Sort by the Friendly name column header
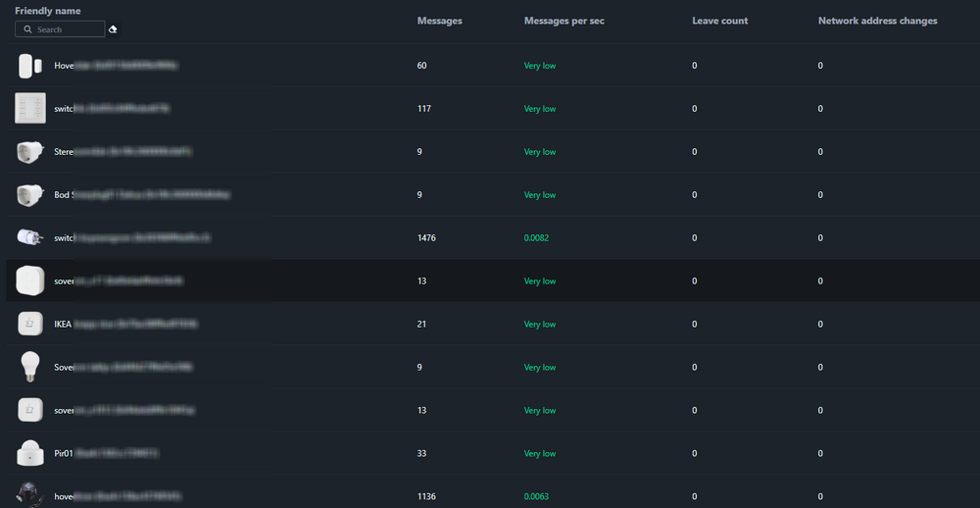 point(47,11)
